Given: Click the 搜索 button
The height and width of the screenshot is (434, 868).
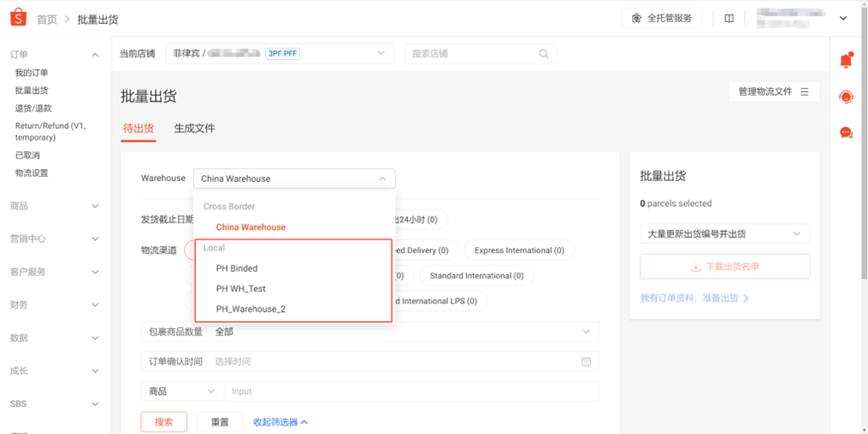Looking at the screenshot, I should pos(163,422).
